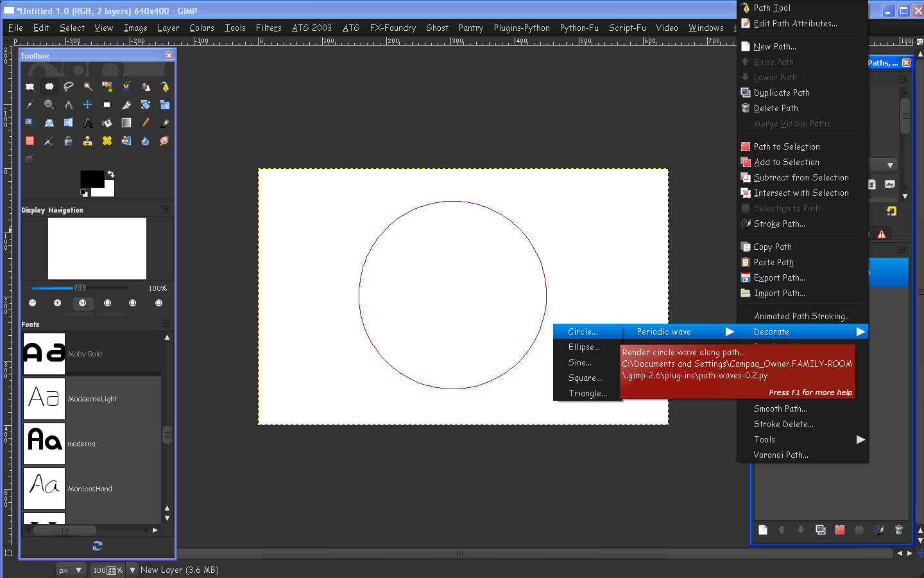Select the Smudge tool
Viewport: 924px width, 578px height.
point(165,141)
